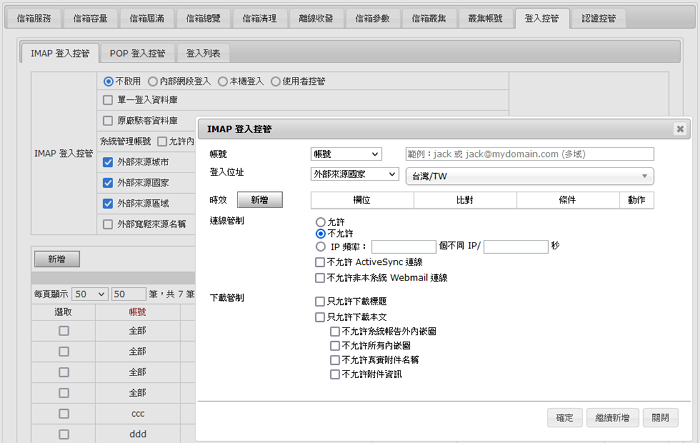700x443 pixels.
Task: Select the IP 頻率 radio option
Action: tap(320, 246)
